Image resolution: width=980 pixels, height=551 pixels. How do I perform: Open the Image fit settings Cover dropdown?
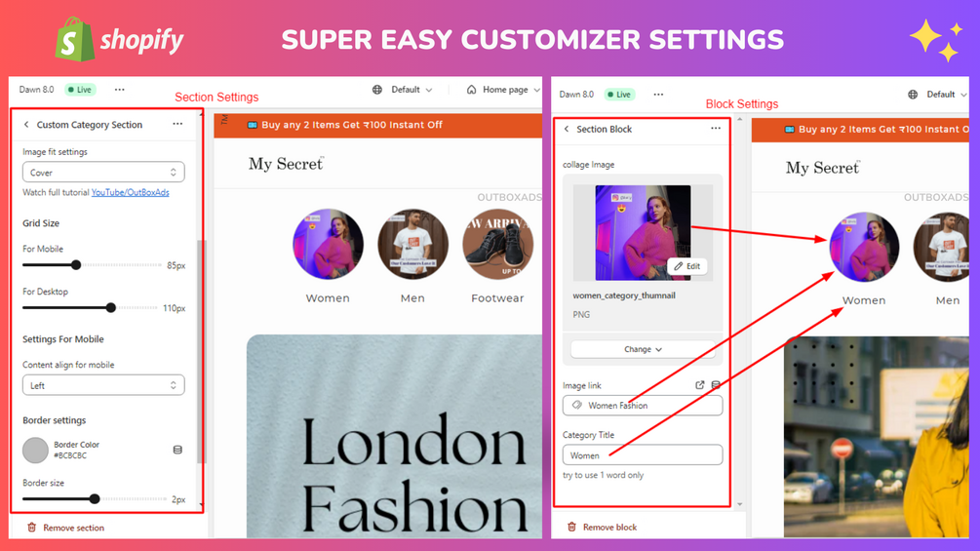(103, 172)
